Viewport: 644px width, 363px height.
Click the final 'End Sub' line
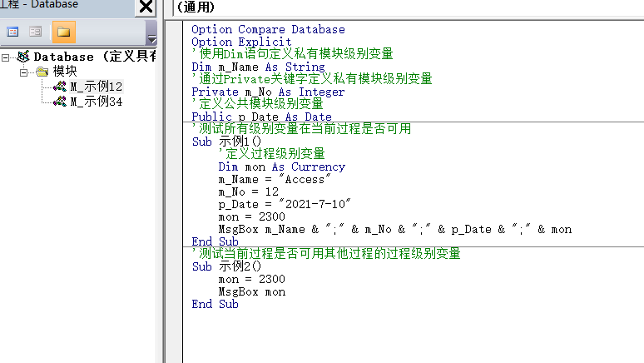(x=215, y=304)
